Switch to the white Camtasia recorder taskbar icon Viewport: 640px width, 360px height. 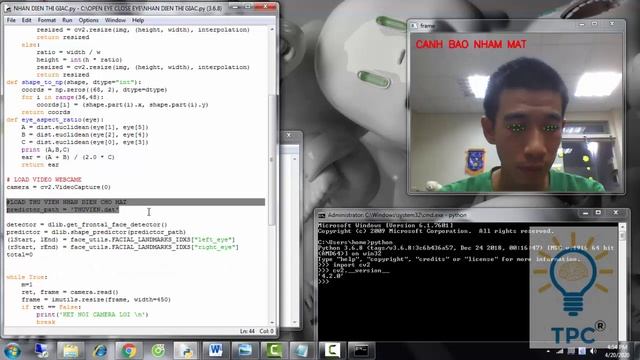332,351
